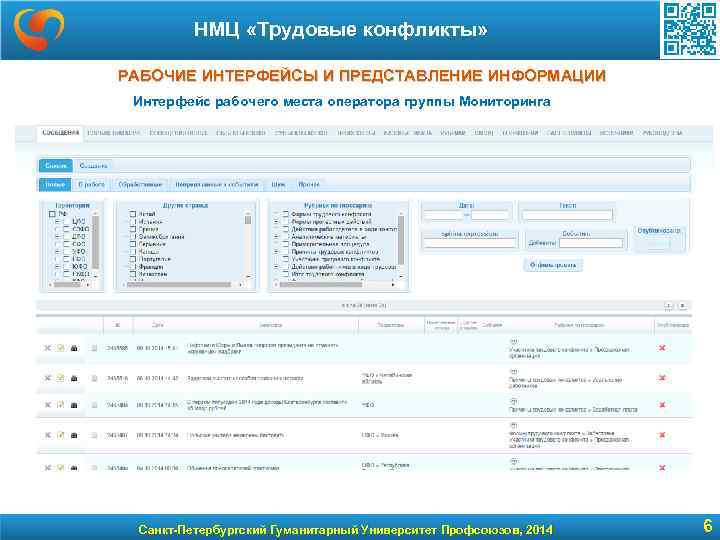
Task: Edit the УФО message row
Action: [x=61, y=405]
